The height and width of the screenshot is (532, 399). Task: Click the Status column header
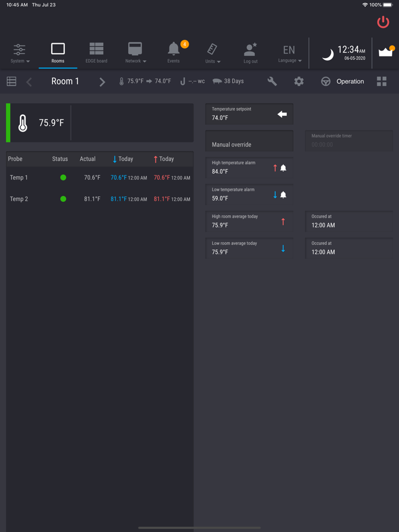click(60, 159)
